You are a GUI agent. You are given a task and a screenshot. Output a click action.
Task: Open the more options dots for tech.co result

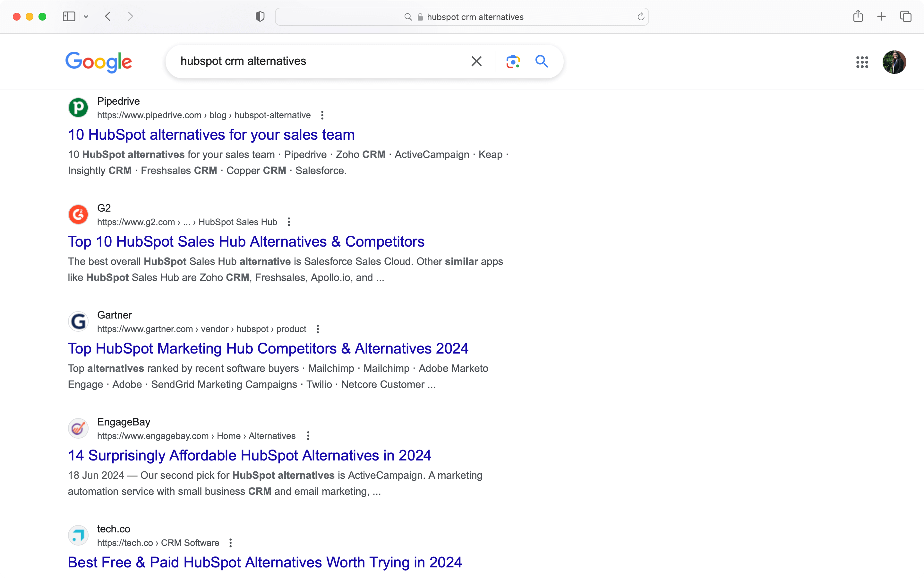pyautogui.click(x=230, y=543)
